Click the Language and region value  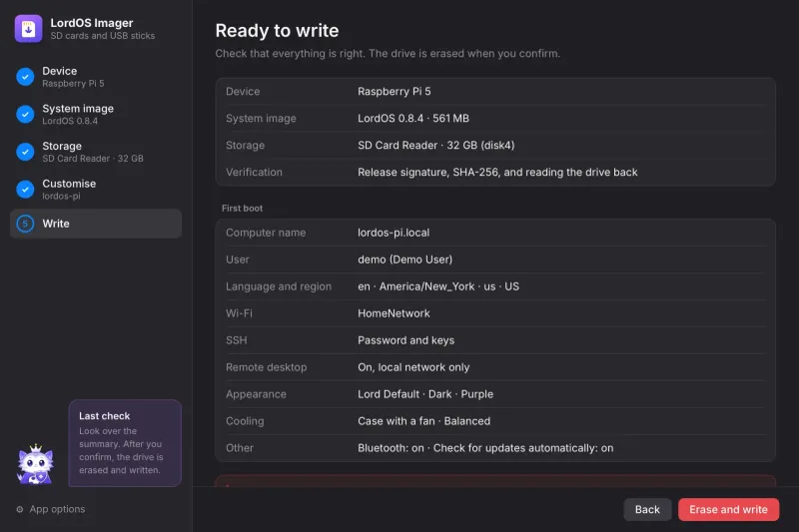(x=438, y=286)
